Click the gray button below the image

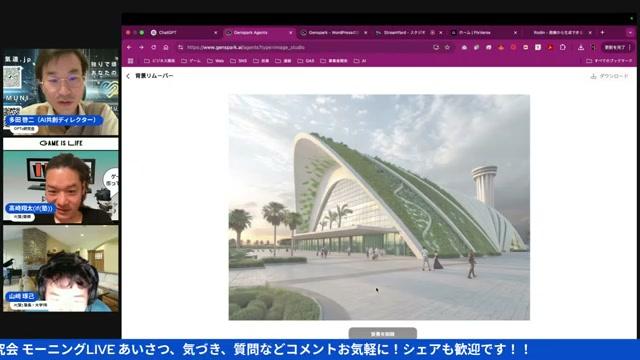tap(383, 333)
